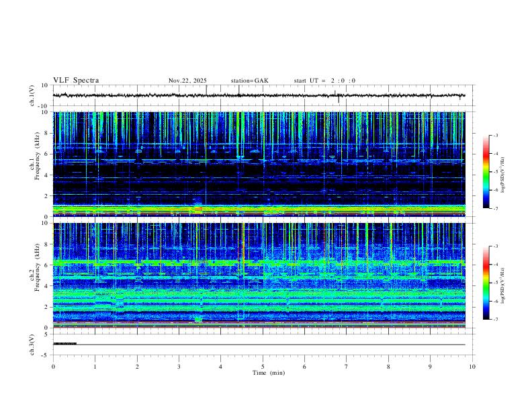Click the ch.1 waveform trace panel

pyautogui.click(x=263, y=95)
